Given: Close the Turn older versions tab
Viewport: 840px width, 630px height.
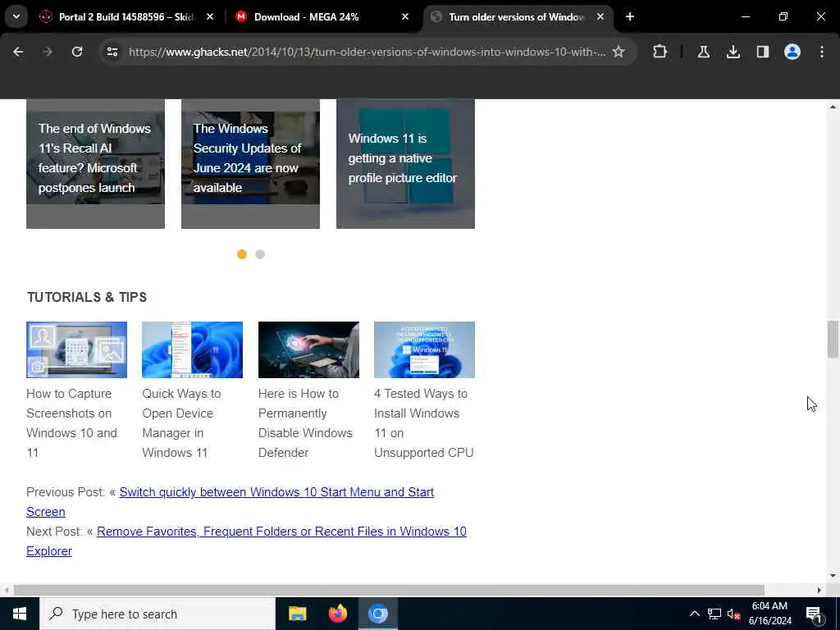Looking at the screenshot, I should [600, 16].
